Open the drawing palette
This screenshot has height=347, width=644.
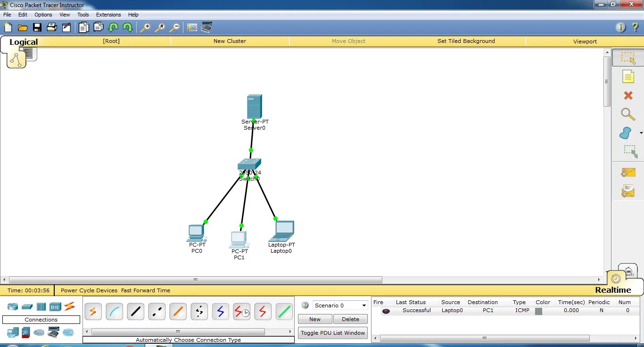tap(192, 27)
